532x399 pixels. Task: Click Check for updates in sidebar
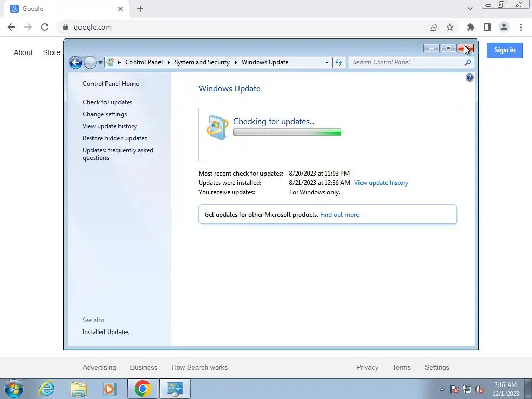click(x=108, y=102)
